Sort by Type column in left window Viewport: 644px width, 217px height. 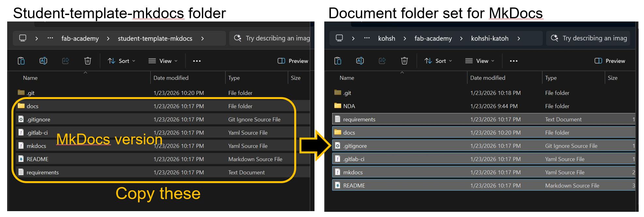(234, 78)
